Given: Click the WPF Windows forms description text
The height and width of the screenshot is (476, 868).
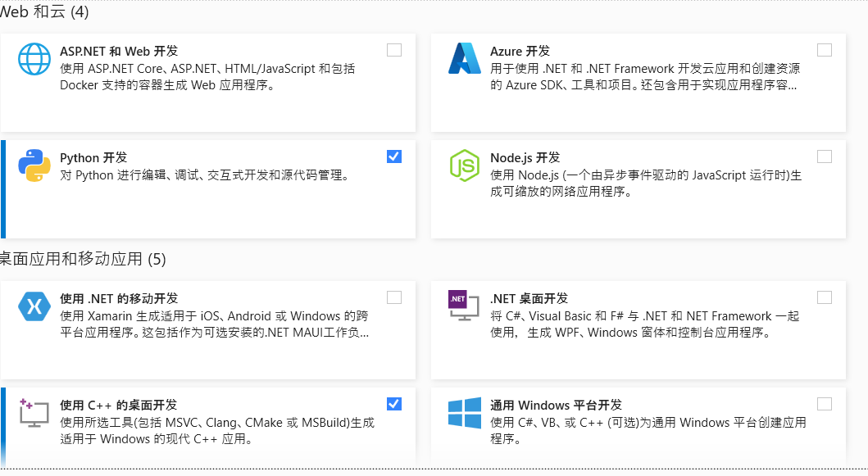Looking at the screenshot, I should [645, 324].
